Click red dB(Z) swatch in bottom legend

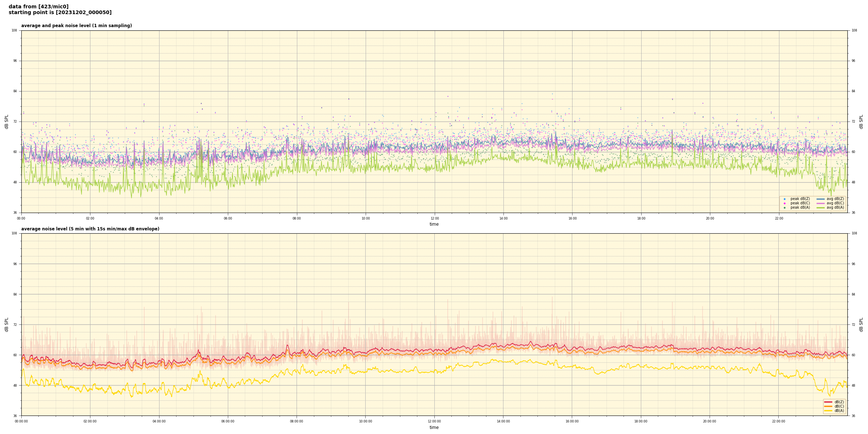(x=828, y=402)
